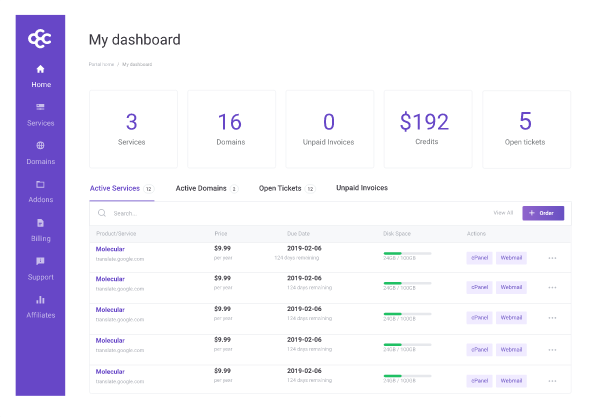Open Services from the sidebar icon
Screen dimensions: 607x417
[x=40, y=107]
